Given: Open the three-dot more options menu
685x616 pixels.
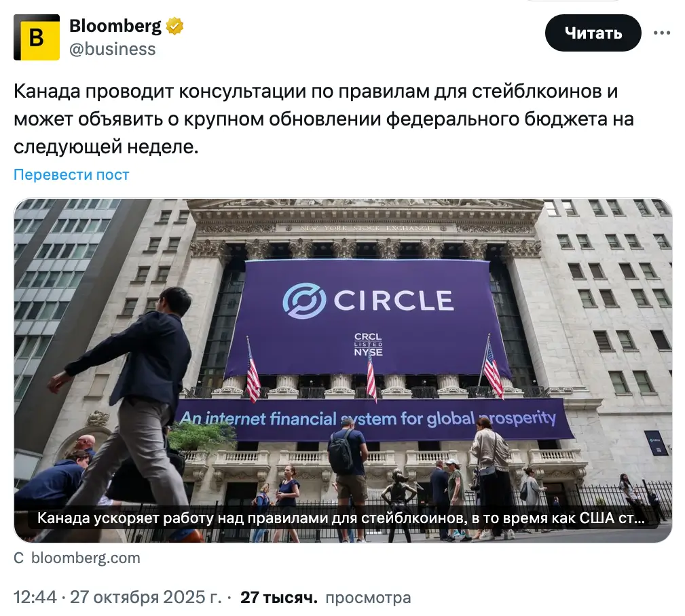Looking at the screenshot, I should [662, 33].
